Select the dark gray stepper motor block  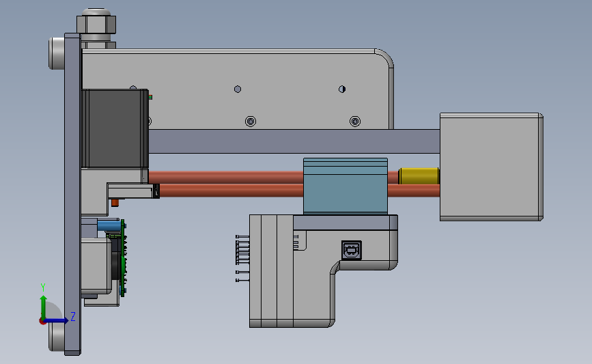(x=115, y=128)
